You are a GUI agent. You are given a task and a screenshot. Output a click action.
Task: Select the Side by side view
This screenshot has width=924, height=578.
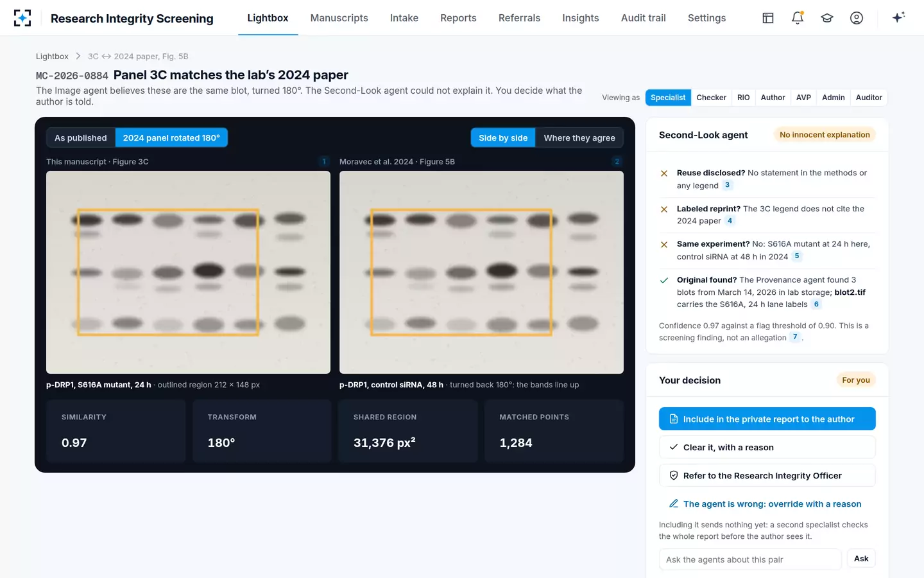pos(503,138)
